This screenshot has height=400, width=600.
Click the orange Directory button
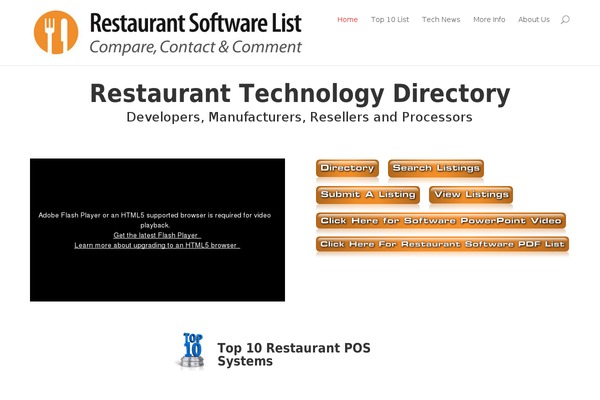347,168
